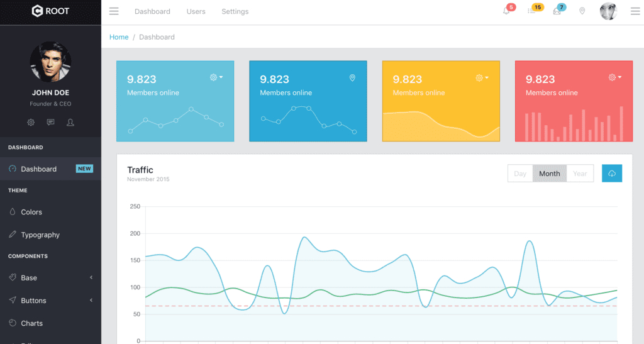The width and height of the screenshot is (644, 344).
Task: Open Users in the top navigation
Action: click(196, 11)
